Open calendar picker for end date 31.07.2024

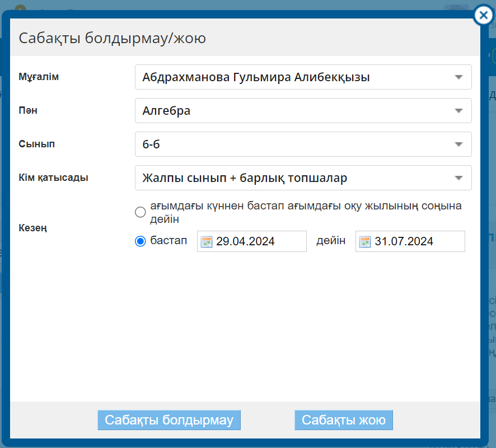coord(365,241)
